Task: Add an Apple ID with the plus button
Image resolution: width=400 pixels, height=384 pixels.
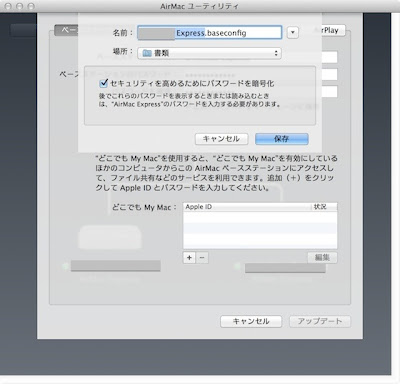Action: tap(189, 257)
